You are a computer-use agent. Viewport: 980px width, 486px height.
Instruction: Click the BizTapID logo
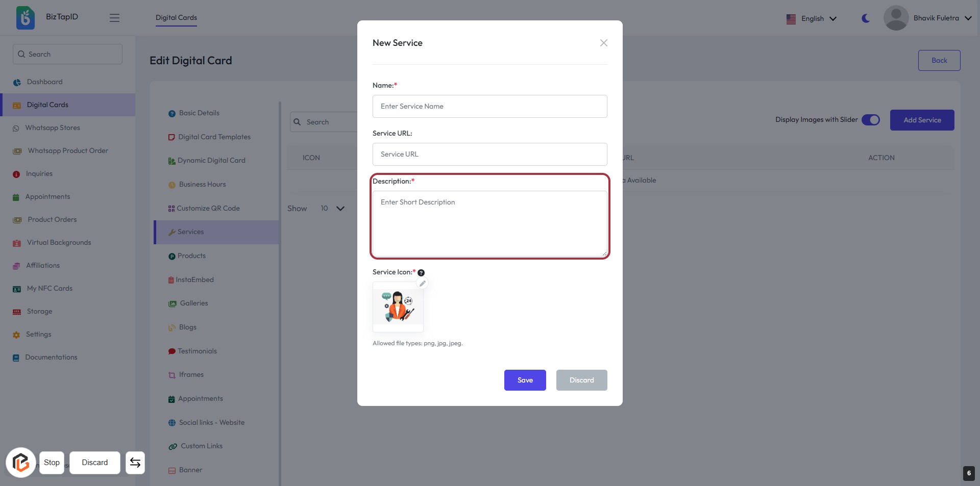(26, 18)
